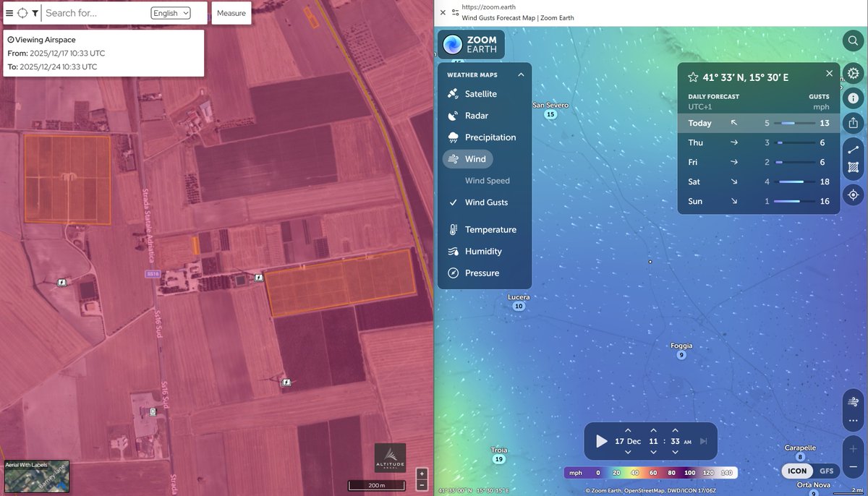Increase the minutes with up chevron
868x496 pixels.
675,430
